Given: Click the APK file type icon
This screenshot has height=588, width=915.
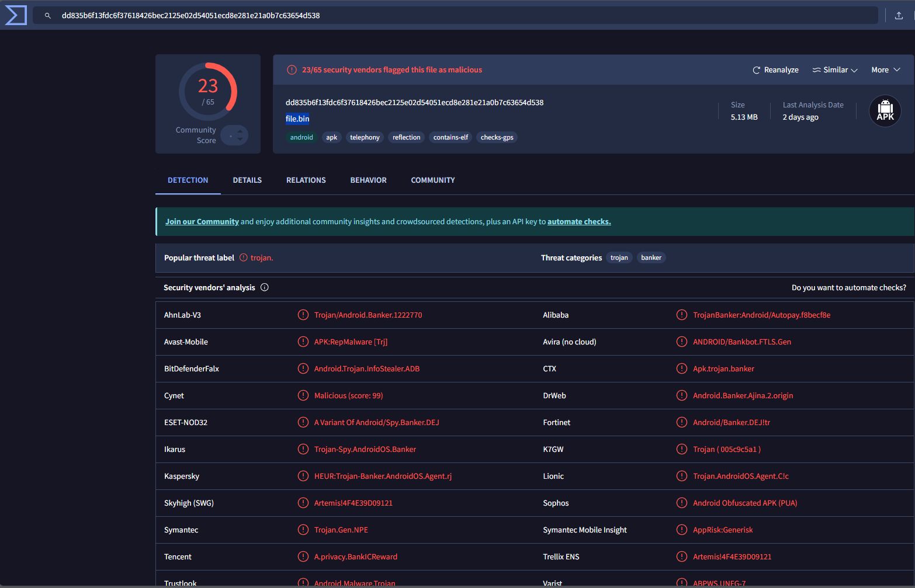Looking at the screenshot, I should point(885,111).
